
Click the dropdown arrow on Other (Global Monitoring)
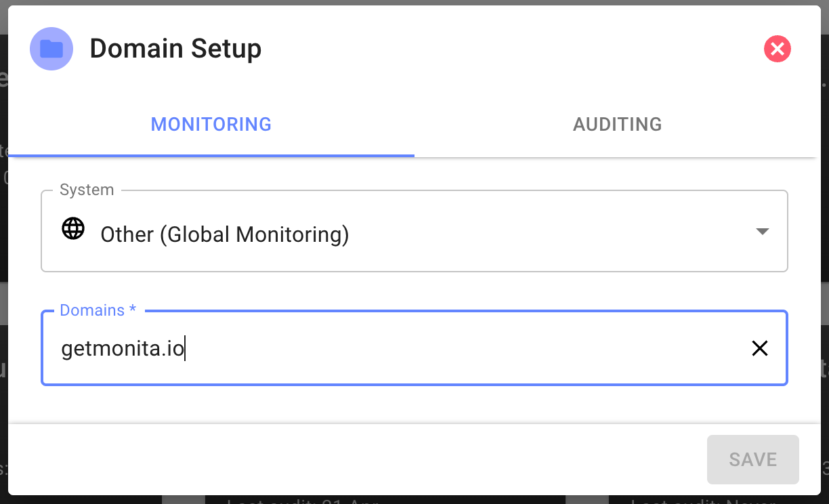[x=763, y=231]
